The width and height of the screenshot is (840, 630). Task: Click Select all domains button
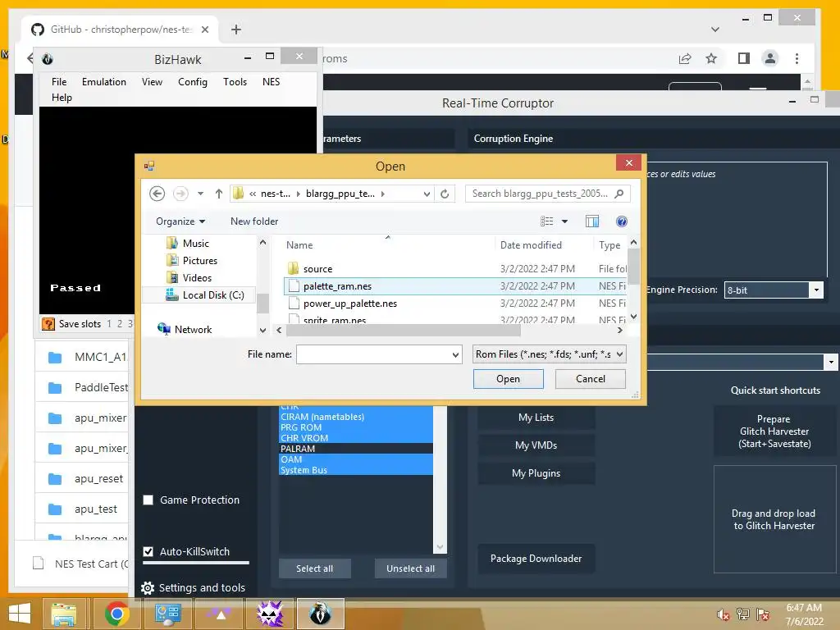tap(314, 568)
